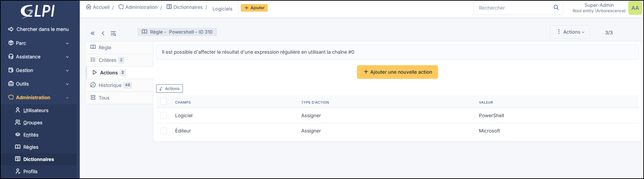The height and width of the screenshot is (179, 644).
Task: Open Groupes in the sidebar
Action: [33, 123]
